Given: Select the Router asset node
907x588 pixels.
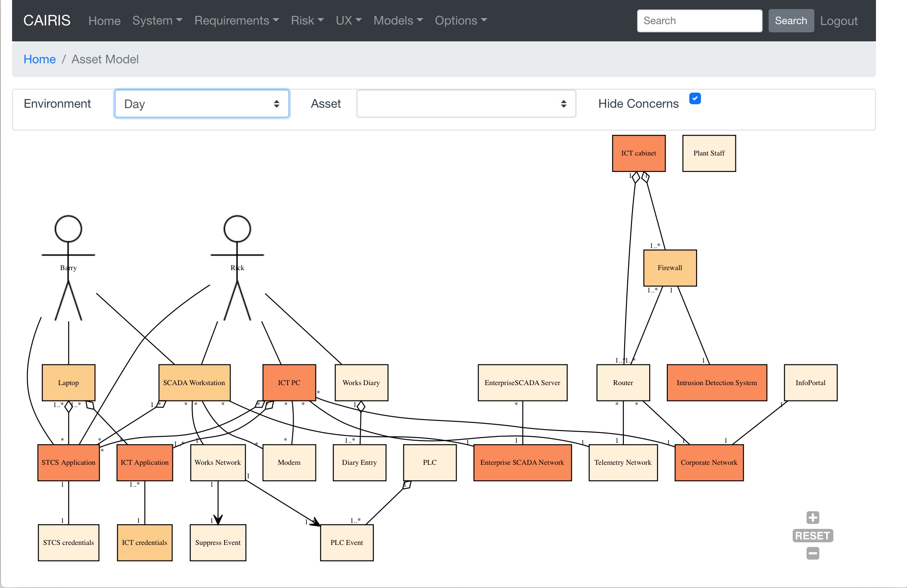Looking at the screenshot, I should 623,383.
